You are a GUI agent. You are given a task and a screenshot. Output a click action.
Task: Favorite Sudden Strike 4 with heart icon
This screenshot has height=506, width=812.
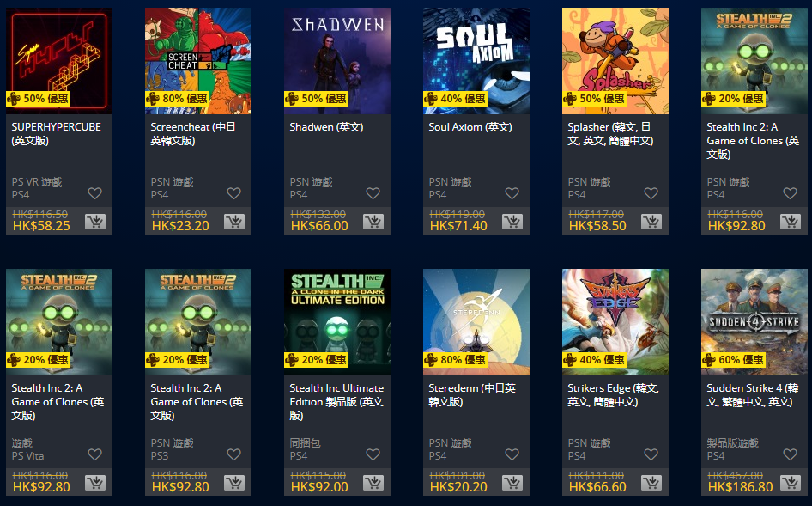791,454
